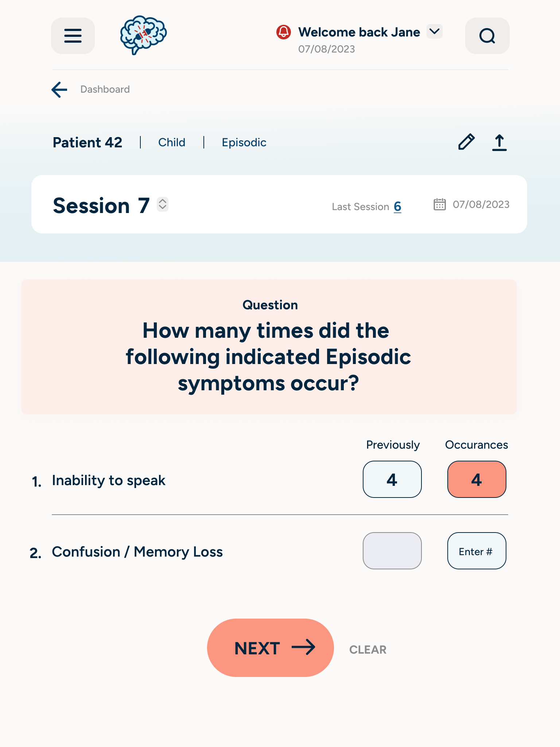The image size is (560, 747).
Task: Expand the Welcome back Jane dropdown
Action: [435, 32]
